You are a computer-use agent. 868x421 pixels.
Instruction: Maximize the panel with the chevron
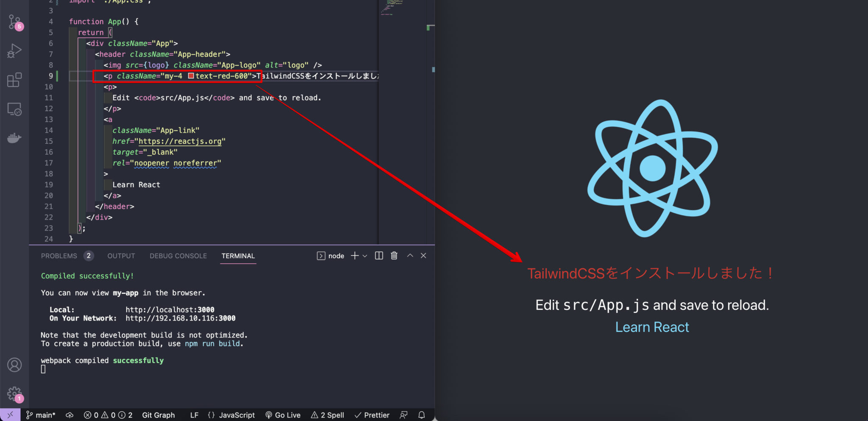coord(409,256)
